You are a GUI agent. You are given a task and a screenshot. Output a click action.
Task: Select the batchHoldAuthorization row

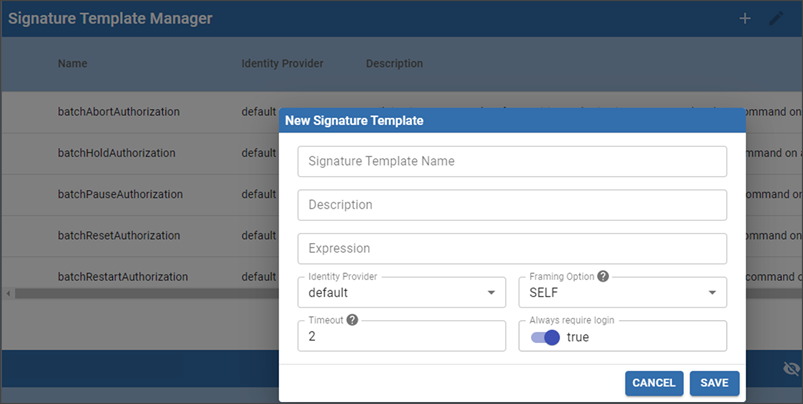pos(117,153)
